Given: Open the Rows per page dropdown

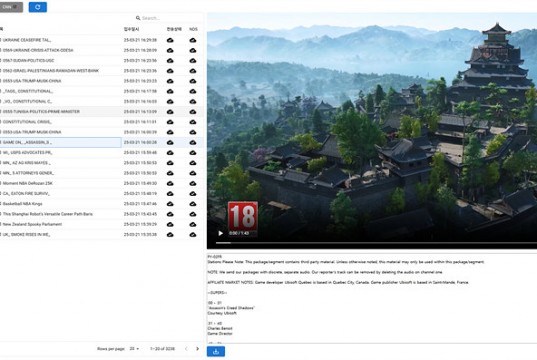Looking at the screenshot, I should (134, 349).
